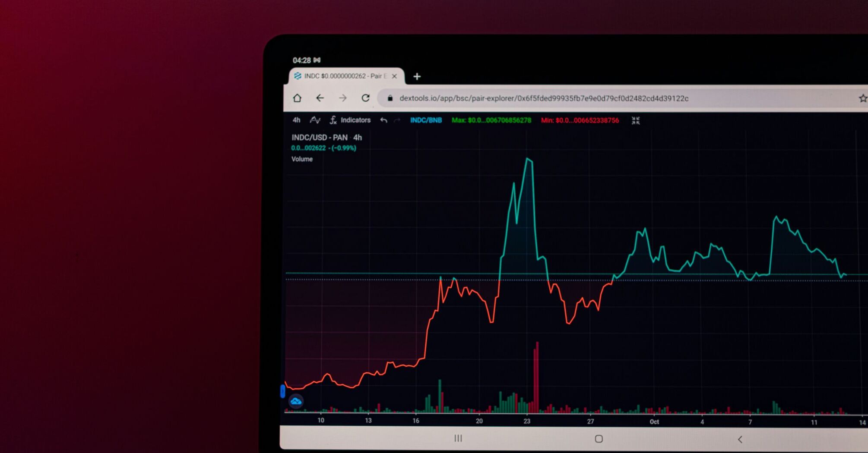Open a new tab with plus button

417,76
